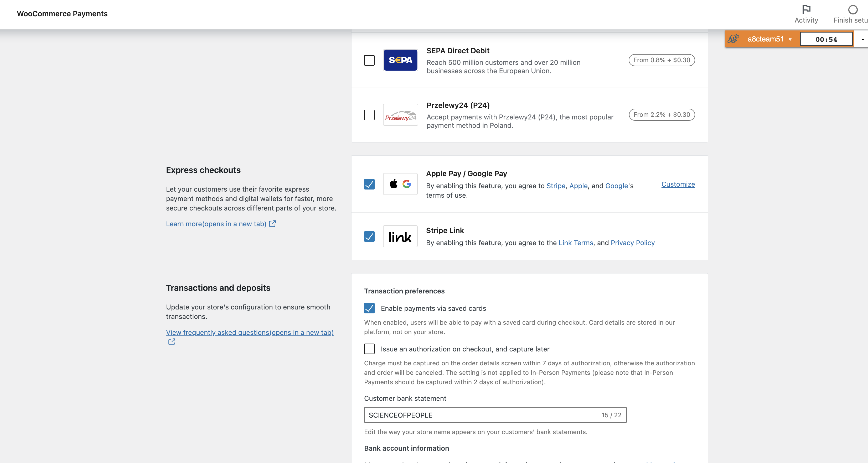The image size is (868, 463).
Task: Check "Issue an authorization on checkout, and capture later"
Action: click(x=369, y=349)
